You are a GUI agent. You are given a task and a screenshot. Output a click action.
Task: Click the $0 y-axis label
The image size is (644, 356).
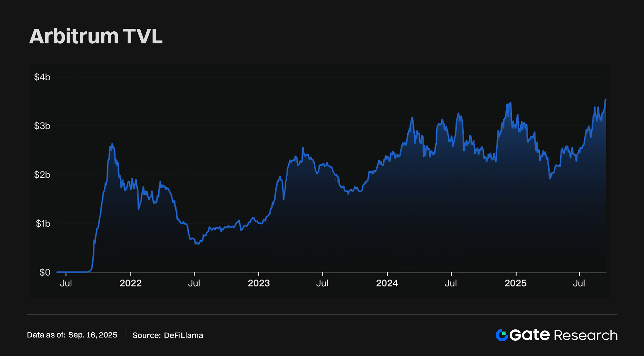[45, 272]
